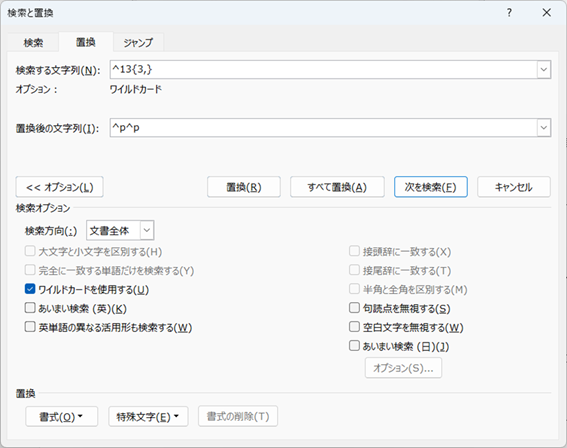Image resolution: width=567 pixels, height=448 pixels.
Task: Tick the 空白文字を無視する checkbox
Action: (x=354, y=327)
